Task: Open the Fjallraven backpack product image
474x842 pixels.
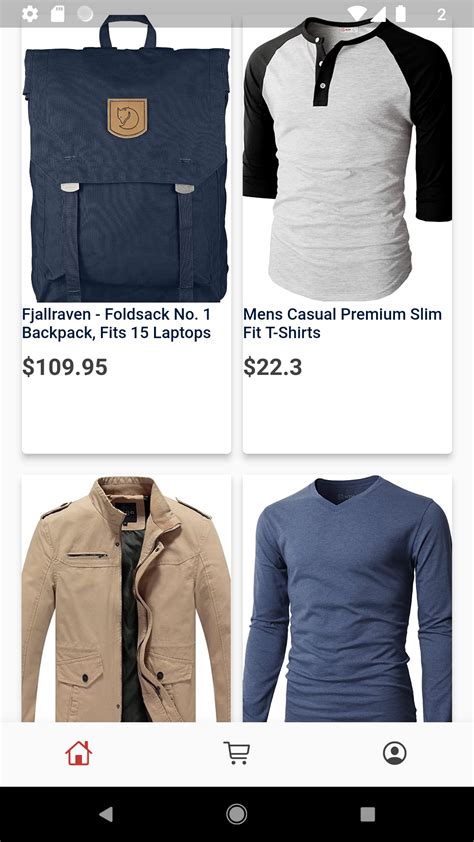Action: pos(127,158)
